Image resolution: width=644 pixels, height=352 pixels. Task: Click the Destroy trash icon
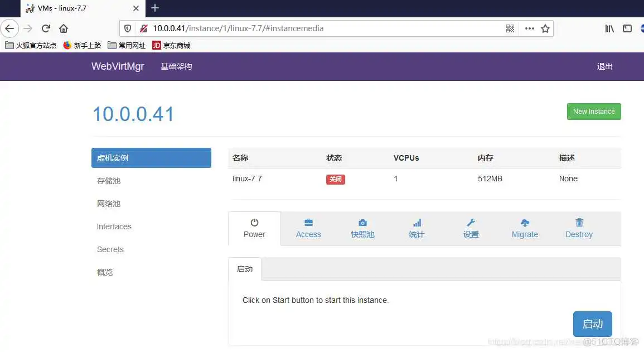(x=579, y=223)
